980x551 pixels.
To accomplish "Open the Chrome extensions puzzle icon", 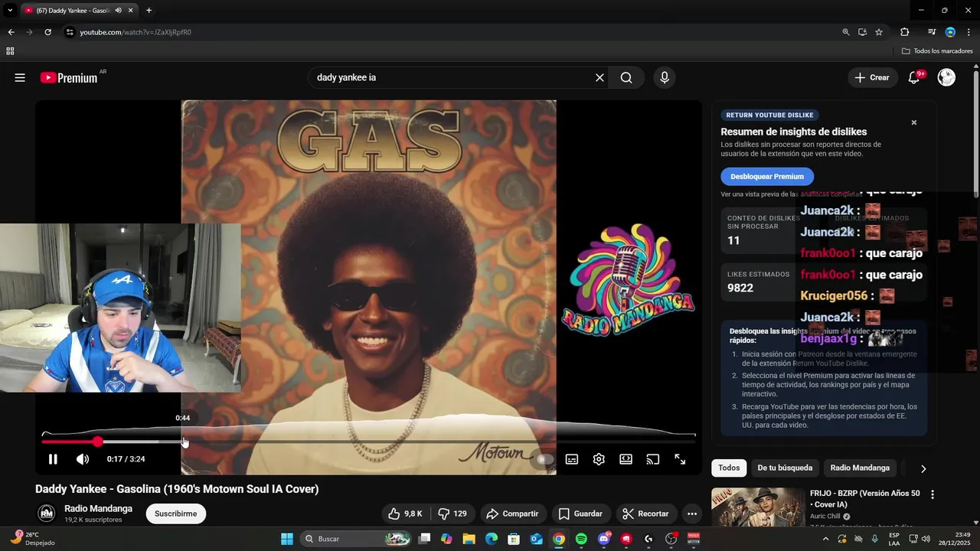I will pyautogui.click(x=905, y=32).
